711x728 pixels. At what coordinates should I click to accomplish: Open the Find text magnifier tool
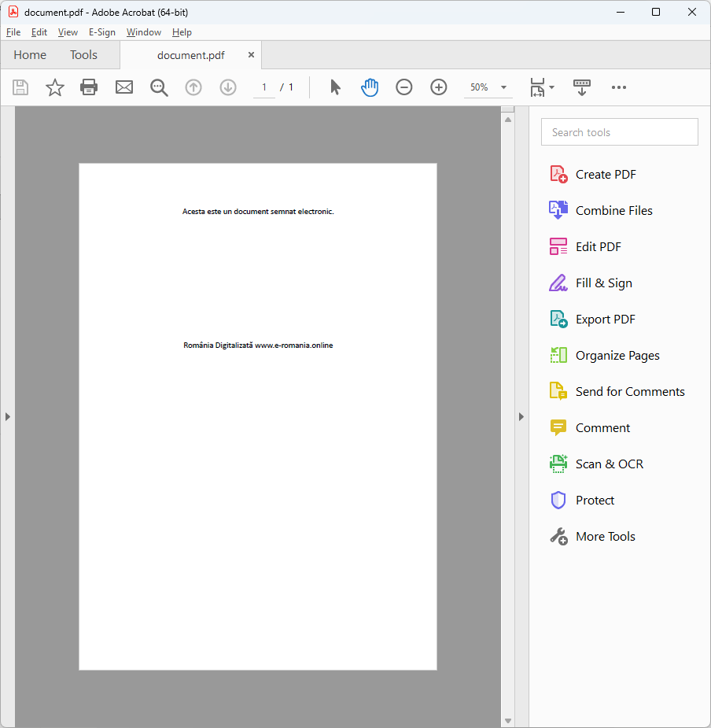(x=159, y=87)
